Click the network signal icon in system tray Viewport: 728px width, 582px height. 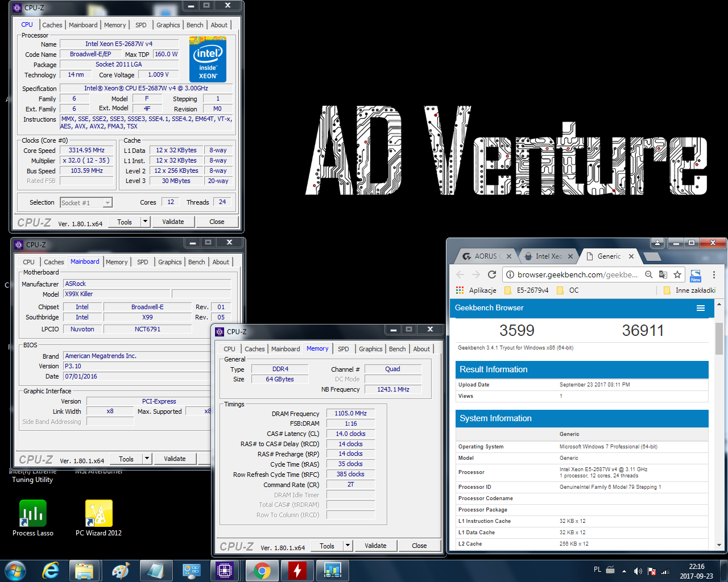[665, 571]
